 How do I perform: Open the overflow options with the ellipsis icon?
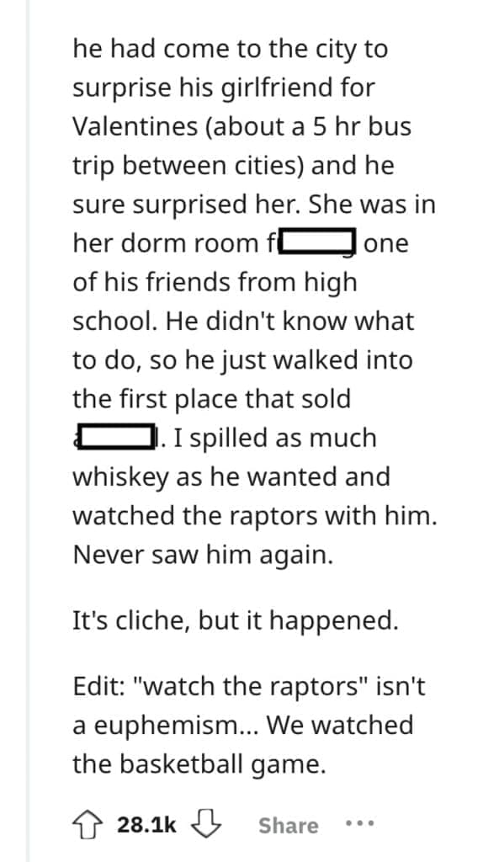pos(360,825)
